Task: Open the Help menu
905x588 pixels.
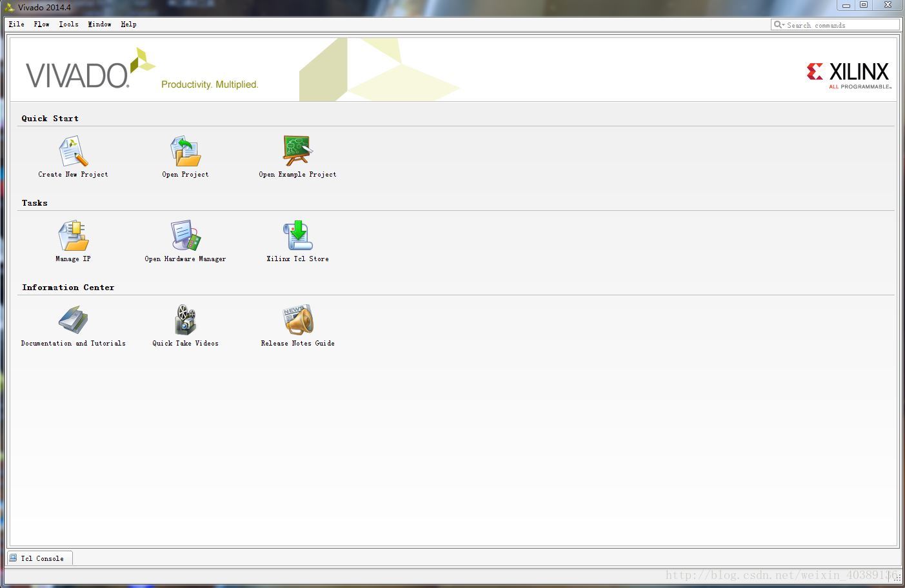Action: click(128, 24)
